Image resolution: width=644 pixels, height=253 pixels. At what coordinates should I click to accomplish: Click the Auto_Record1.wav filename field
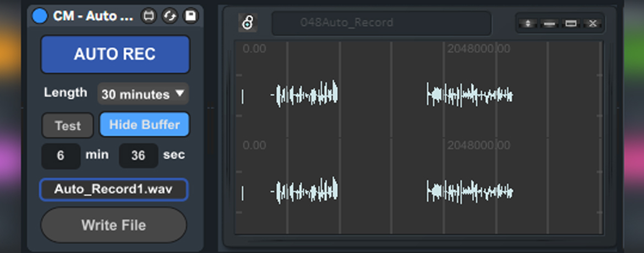point(113,190)
